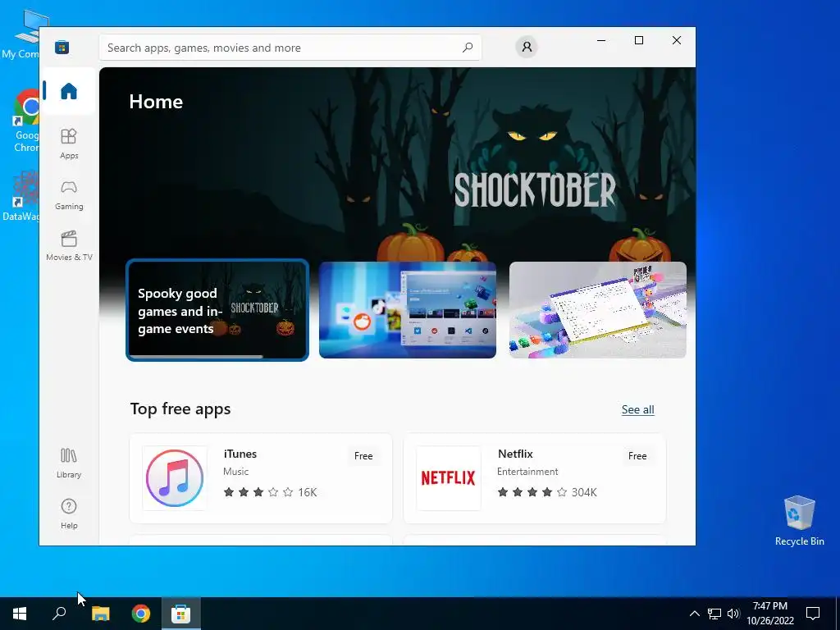Open the Netflix app title
The height and width of the screenshot is (630, 840).
pos(515,454)
